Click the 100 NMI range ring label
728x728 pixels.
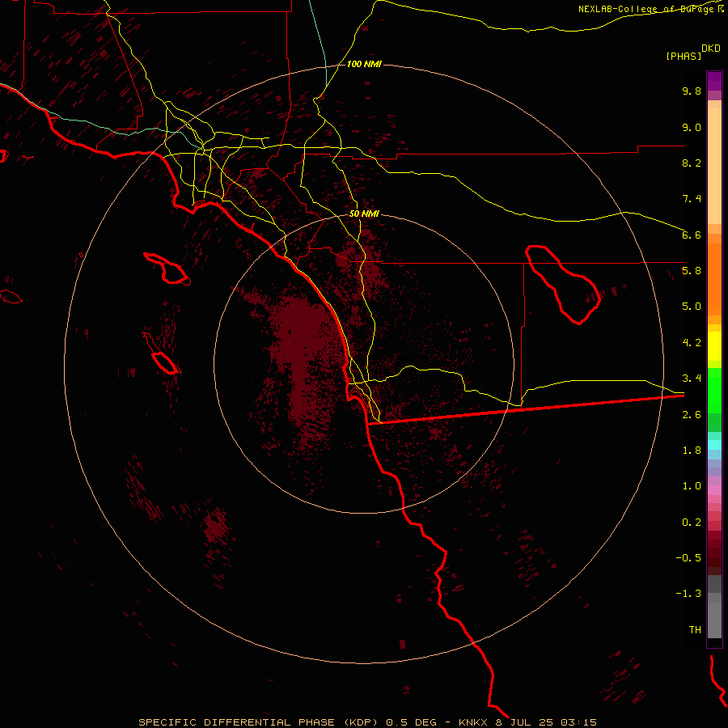click(364, 64)
